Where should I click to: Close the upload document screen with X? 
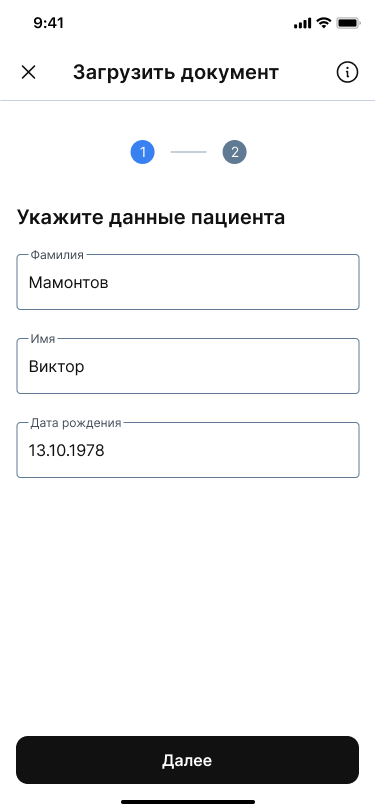pos(28,72)
